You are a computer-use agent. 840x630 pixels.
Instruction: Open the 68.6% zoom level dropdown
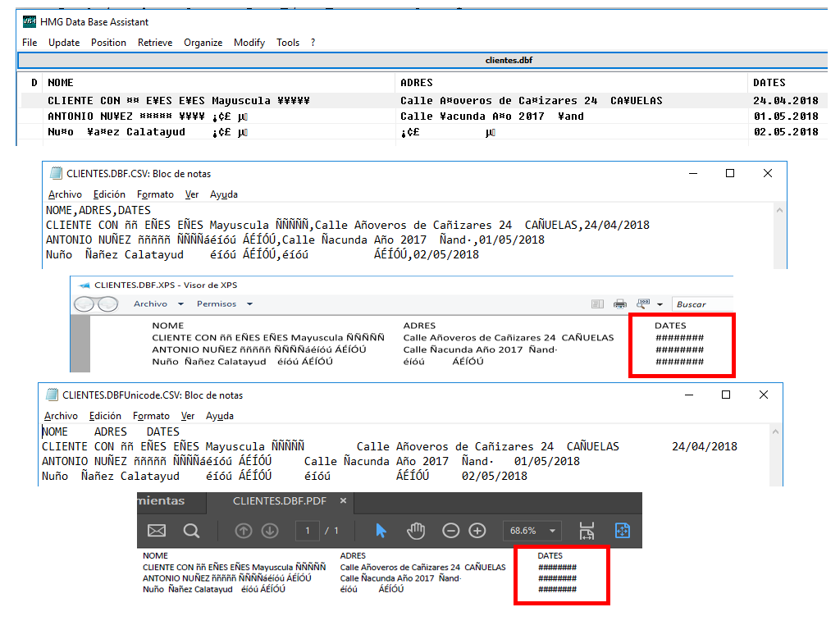(533, 531)
